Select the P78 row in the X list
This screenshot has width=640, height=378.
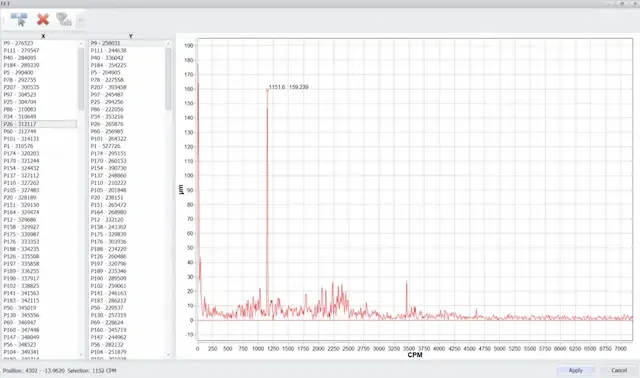click(40, 80)
